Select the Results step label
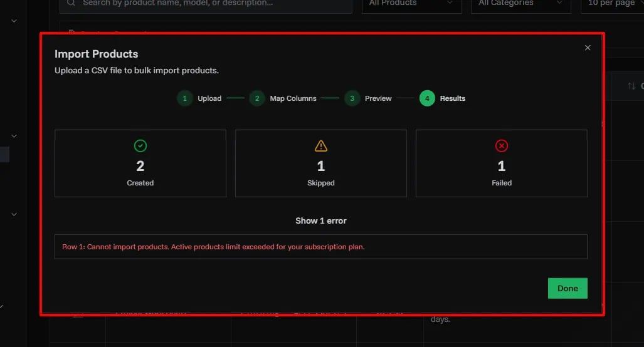The height and width of the screenshot is (347, 644). 452,98
